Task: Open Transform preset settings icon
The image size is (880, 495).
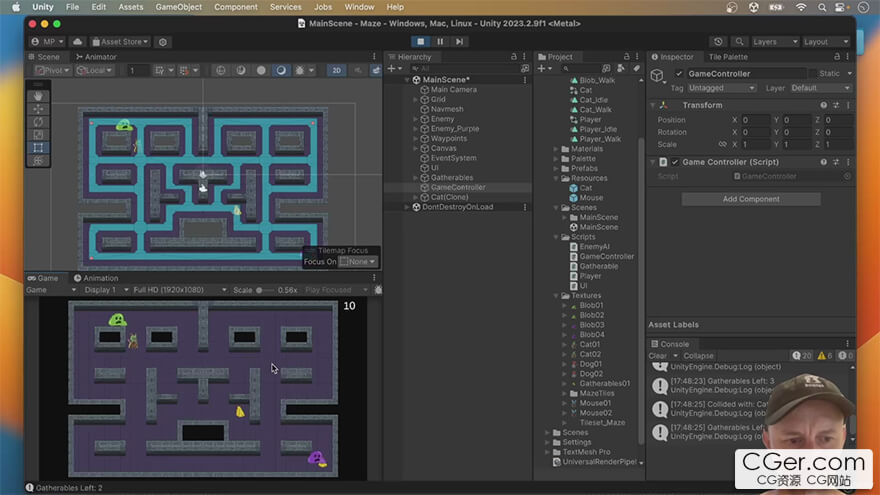Action: pos(836,105)
